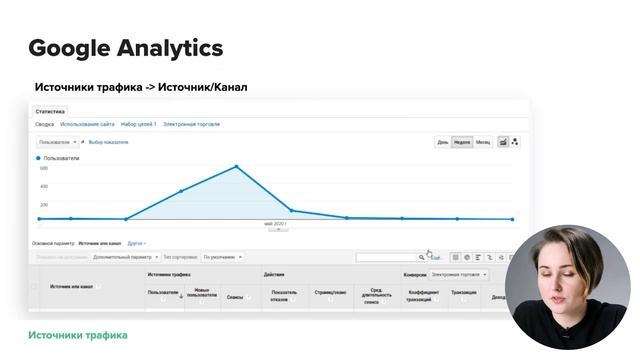
Task: Open the Статистика tab
Action: [50, 111]
